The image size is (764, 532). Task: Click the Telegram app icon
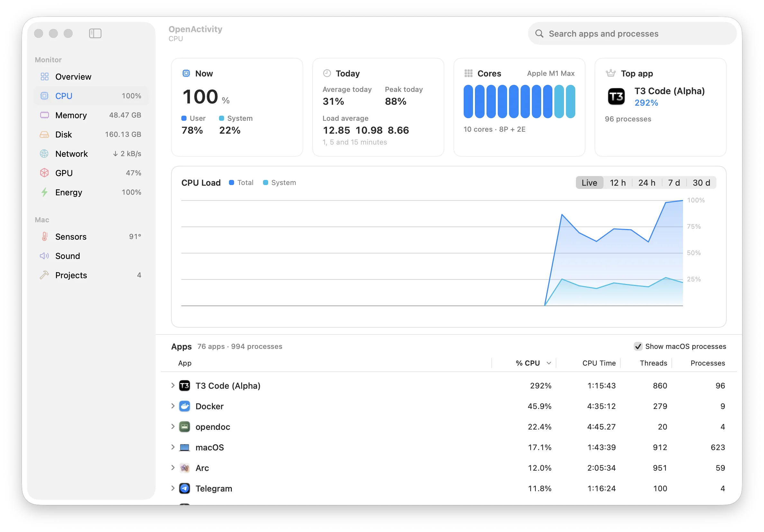(x=185, y=489)
